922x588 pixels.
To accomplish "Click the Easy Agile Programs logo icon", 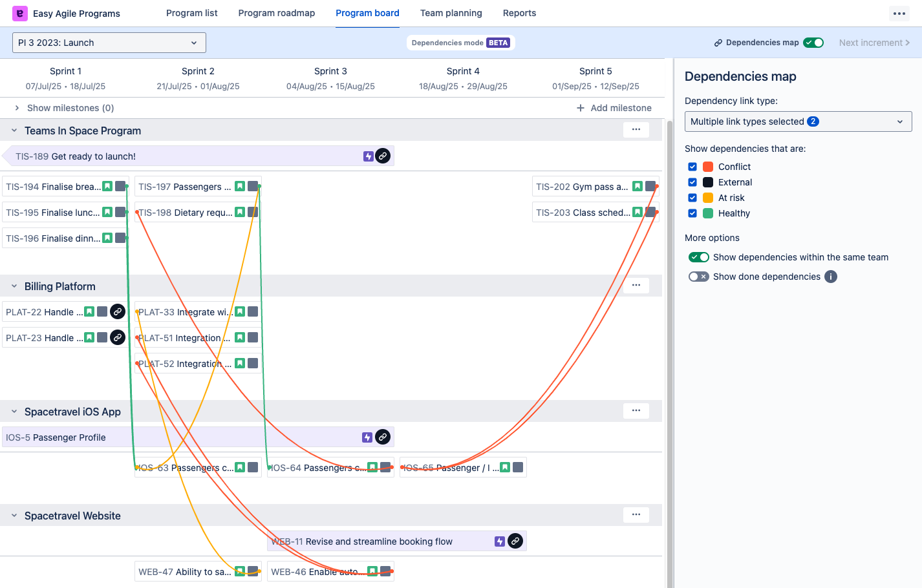I will coord(19,13).
